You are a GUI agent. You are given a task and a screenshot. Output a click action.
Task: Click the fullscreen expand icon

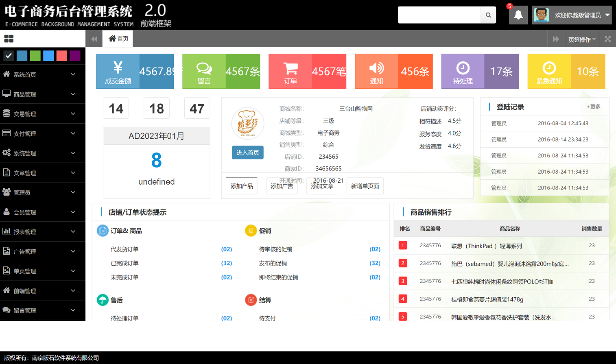coord(607,39)
